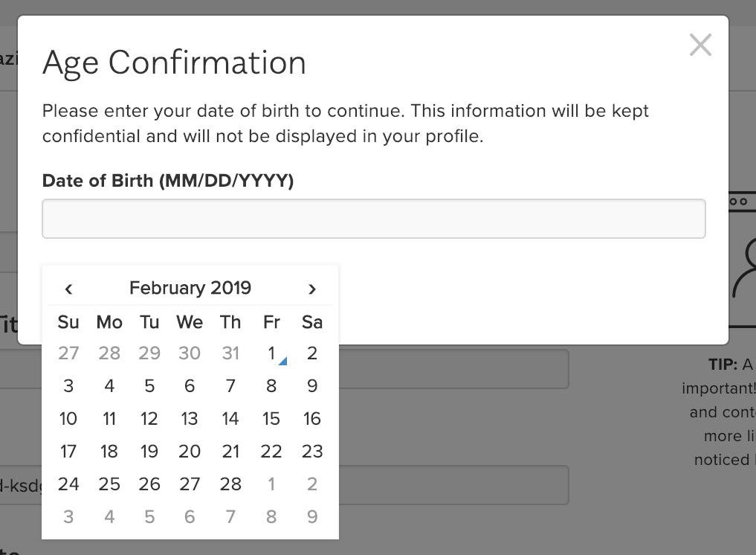Select January 27 from previous month
This screenshot has height=555, width=756.
point(68,353)
